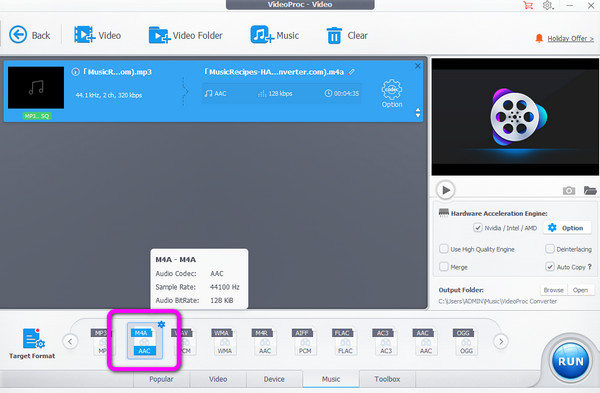
Task: Minimize the VideoProc window
Action: coord(569,5)
